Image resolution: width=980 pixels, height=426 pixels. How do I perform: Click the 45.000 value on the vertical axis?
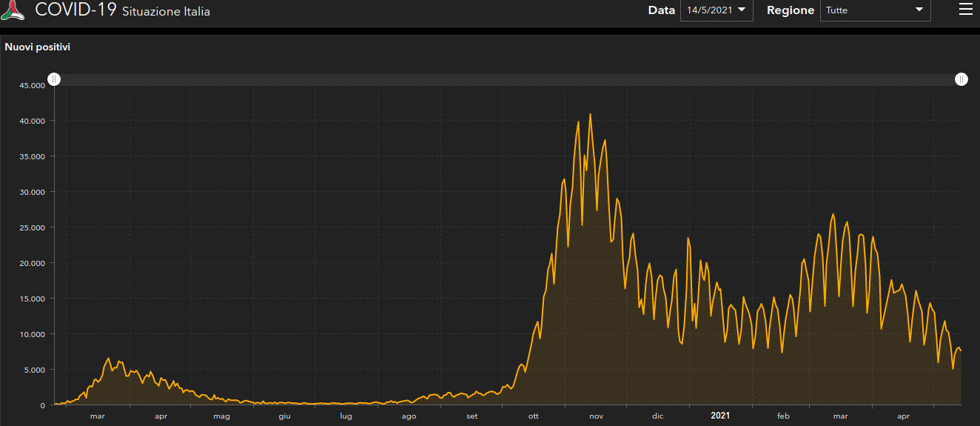pyautogui.click(x=33, y=85)
